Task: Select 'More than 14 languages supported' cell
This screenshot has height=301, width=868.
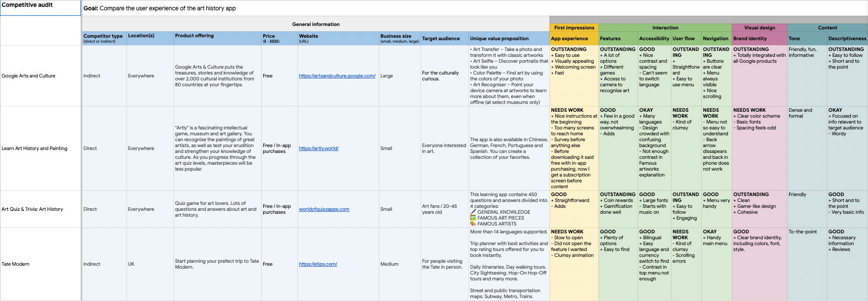Action: coord(509,264)
